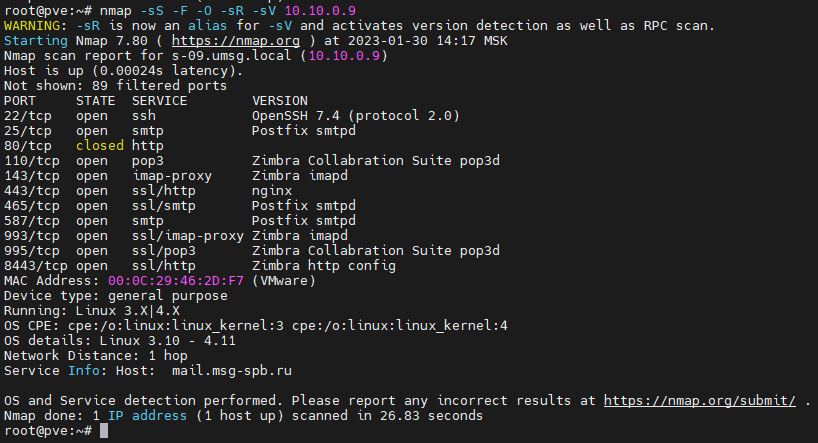Click the yellow "closed" state for port 80
The height and width of the screenshot is (443, 818).
(100, 146)
